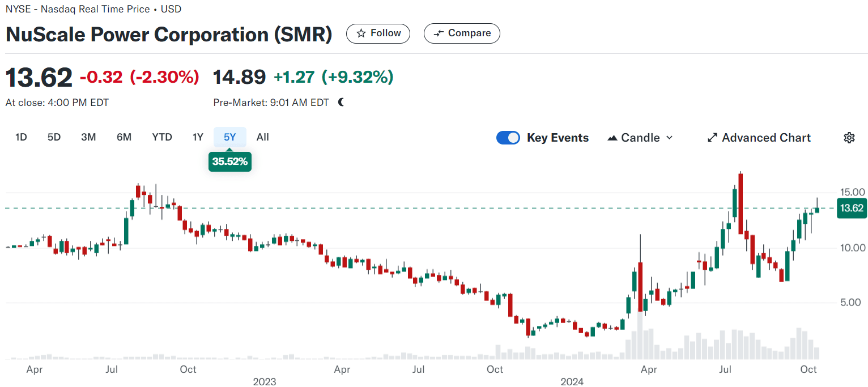Select the 5Y range tab

click(x=229, y=137)
